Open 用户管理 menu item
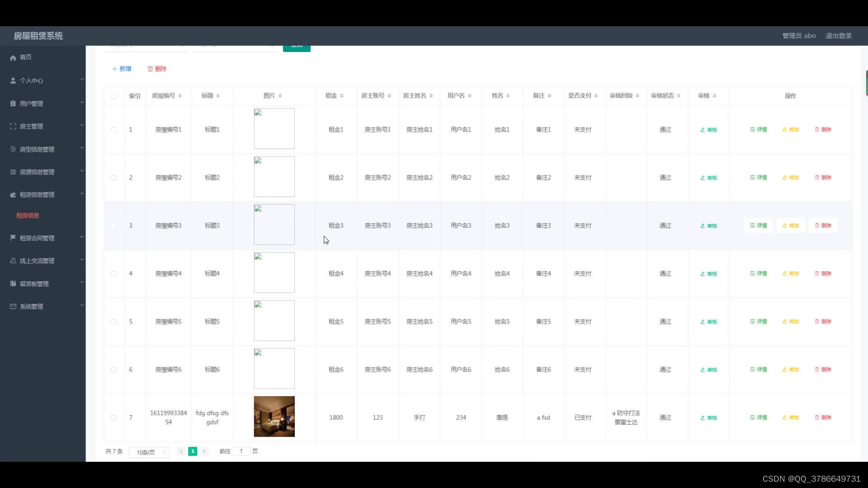868x488 pixels. click(31, 103)
